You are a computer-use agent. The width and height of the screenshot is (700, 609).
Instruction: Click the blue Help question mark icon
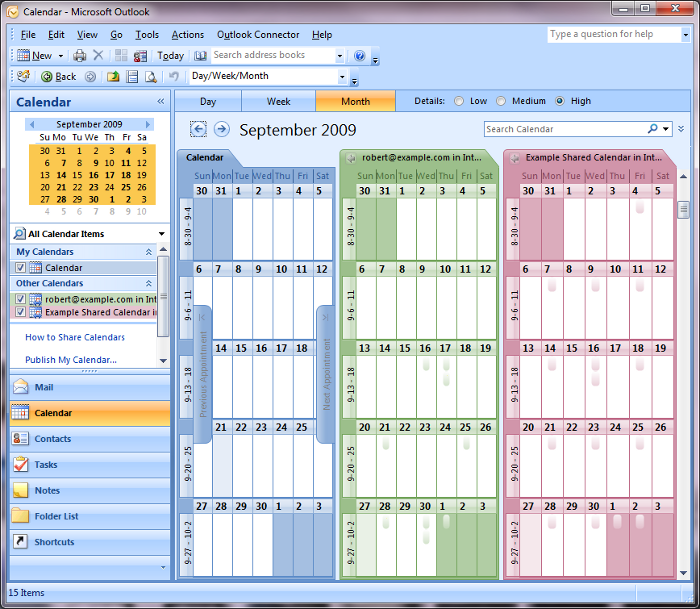point(359,55)
